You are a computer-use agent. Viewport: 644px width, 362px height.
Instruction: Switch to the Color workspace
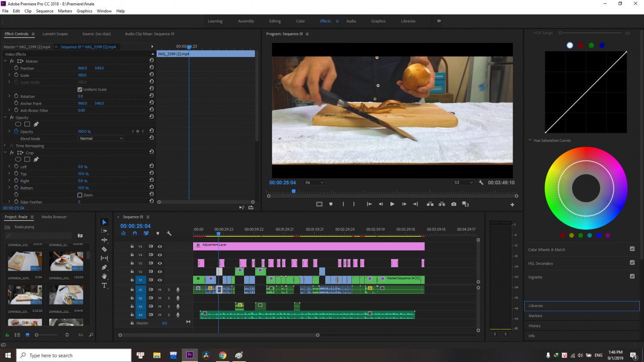click(301, 21)
